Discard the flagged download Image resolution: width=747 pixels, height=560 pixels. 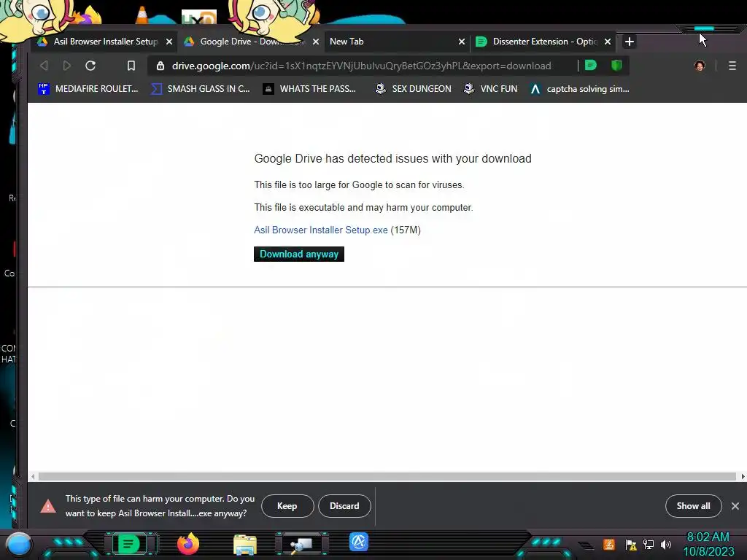coord(344,506)
